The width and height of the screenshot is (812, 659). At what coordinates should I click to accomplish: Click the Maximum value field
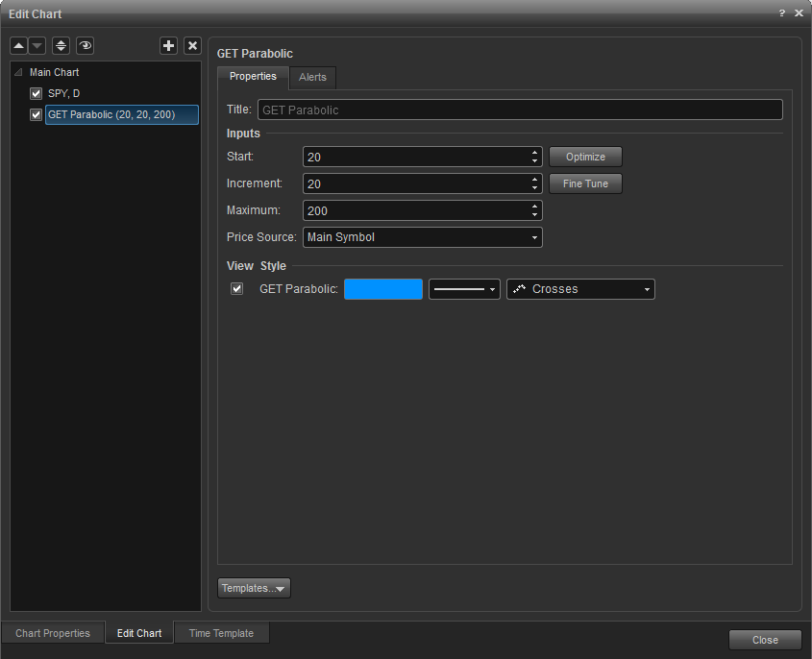click(x=415, y=210)
